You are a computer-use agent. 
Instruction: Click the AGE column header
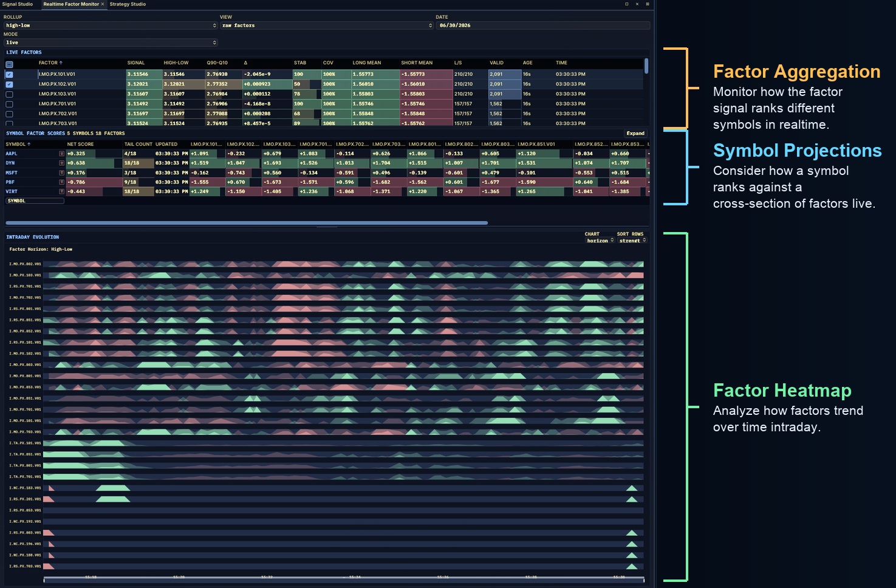[527, 63]
